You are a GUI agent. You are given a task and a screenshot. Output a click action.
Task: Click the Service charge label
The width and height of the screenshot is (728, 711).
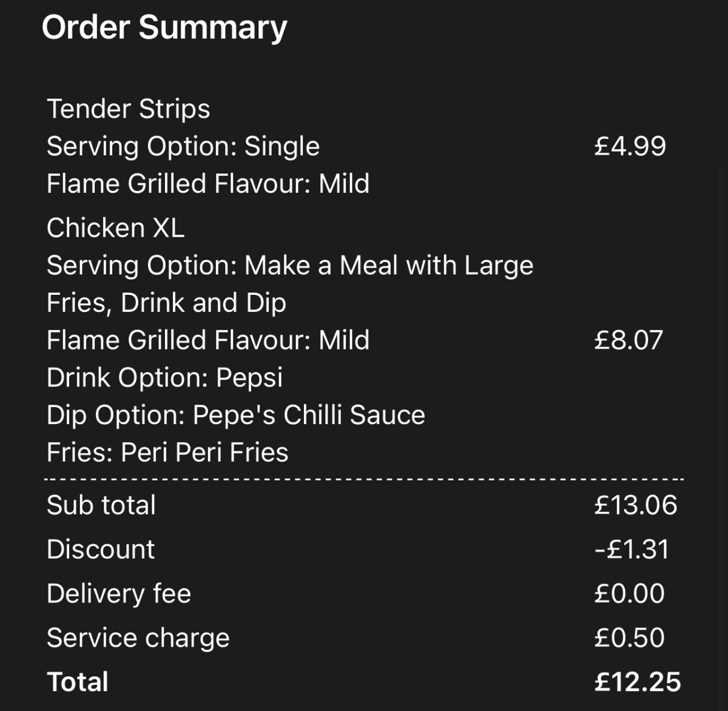point(138,638)
